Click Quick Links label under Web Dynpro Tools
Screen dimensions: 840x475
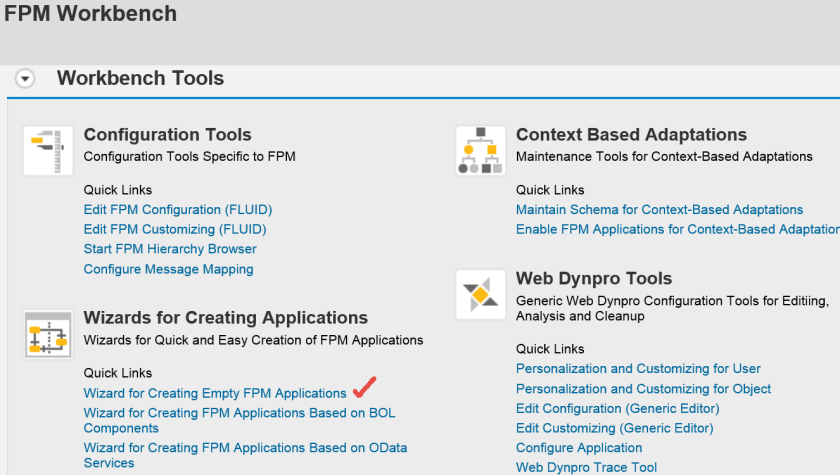point(550,349)
